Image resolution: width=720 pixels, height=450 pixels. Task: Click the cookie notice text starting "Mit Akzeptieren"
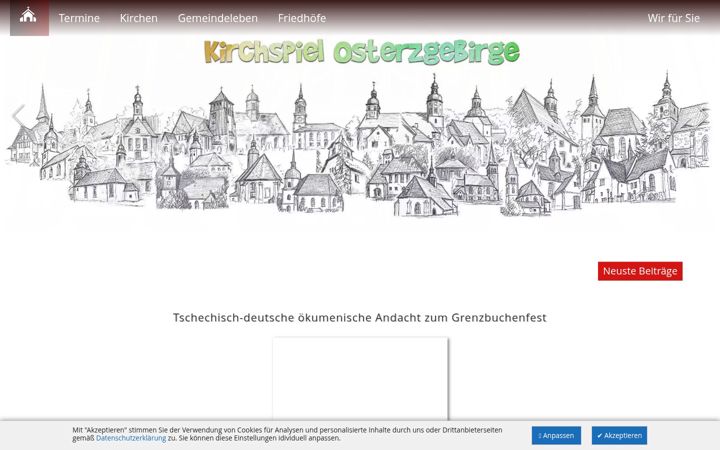(287, 434)
